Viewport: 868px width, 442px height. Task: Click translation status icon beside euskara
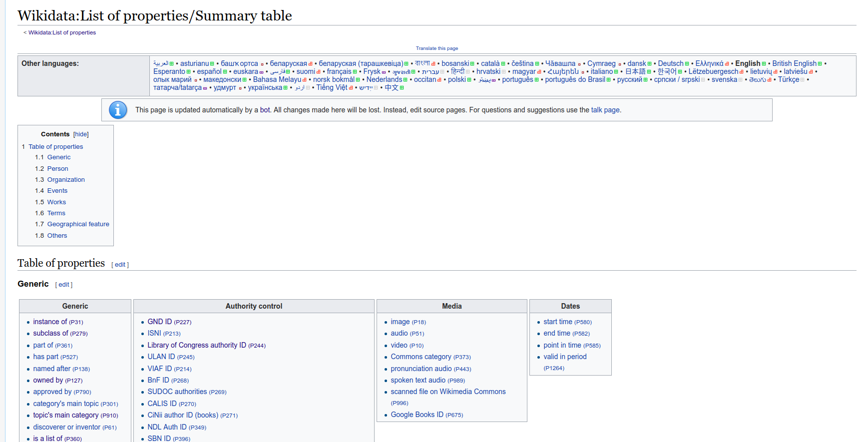(x=261, y=72)
